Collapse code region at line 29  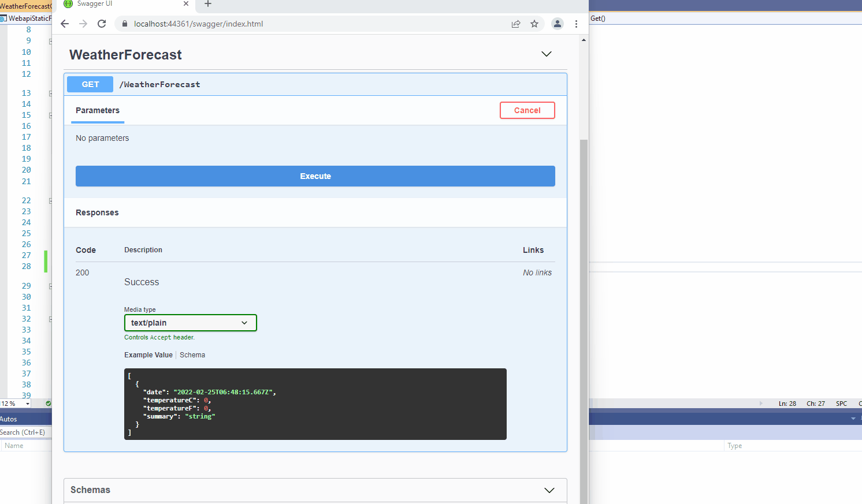[x=51, y=286]
